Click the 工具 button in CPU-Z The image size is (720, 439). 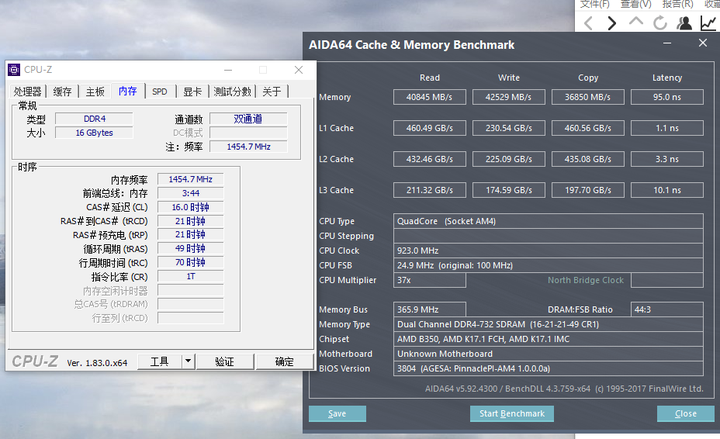[159, 362]
